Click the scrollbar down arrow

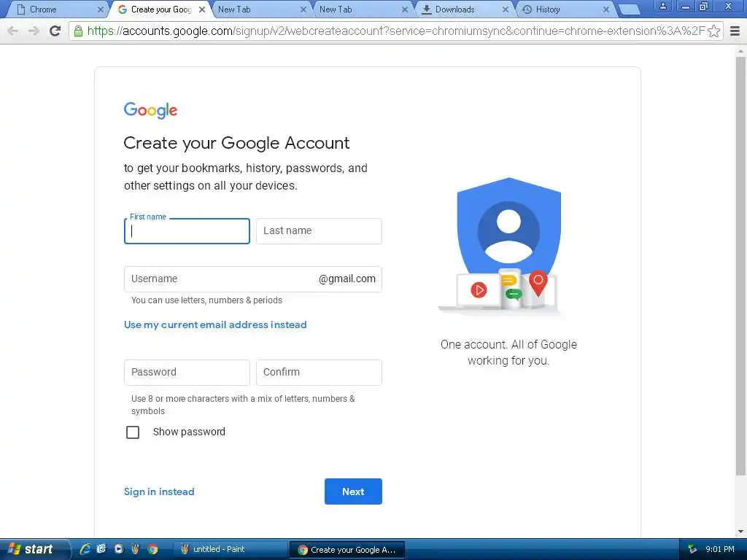tap(740, 532)
